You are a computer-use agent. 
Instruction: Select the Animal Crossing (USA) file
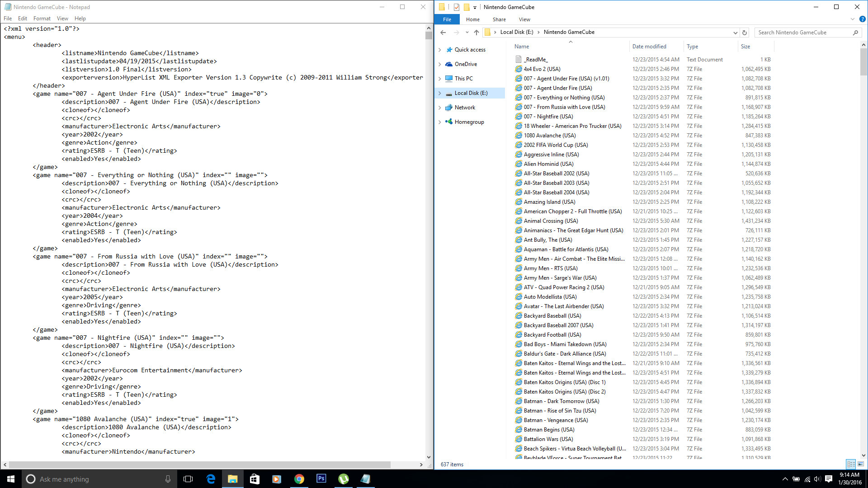(551, 221)
